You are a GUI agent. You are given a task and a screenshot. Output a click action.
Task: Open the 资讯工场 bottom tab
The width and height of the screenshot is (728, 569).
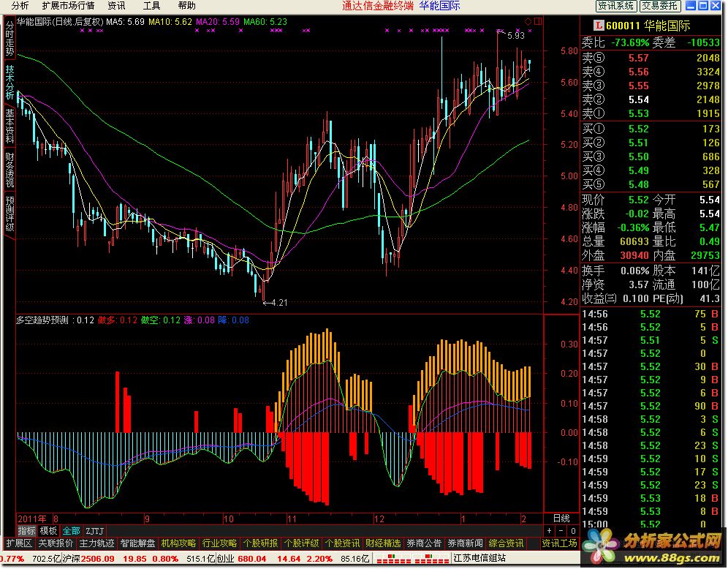559,543
